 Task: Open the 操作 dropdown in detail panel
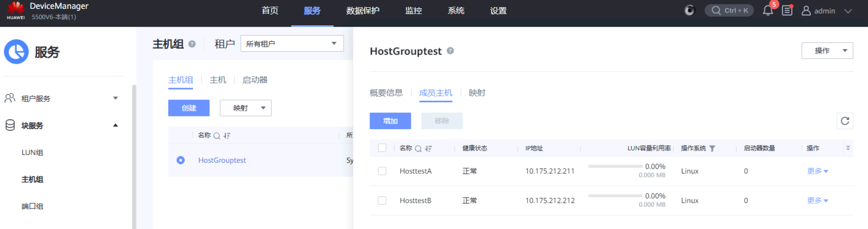pyautogui.click(x=827, y=51)
